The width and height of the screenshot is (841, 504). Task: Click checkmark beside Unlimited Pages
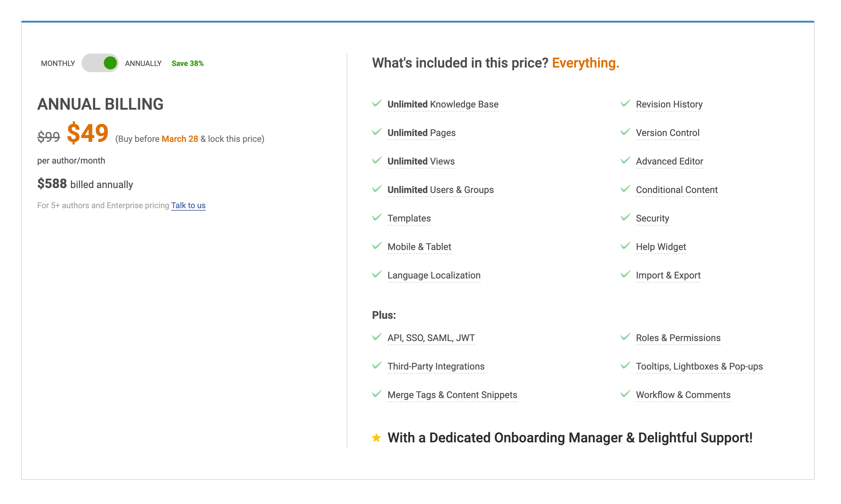pyautogui.click(x=377, y=132)
